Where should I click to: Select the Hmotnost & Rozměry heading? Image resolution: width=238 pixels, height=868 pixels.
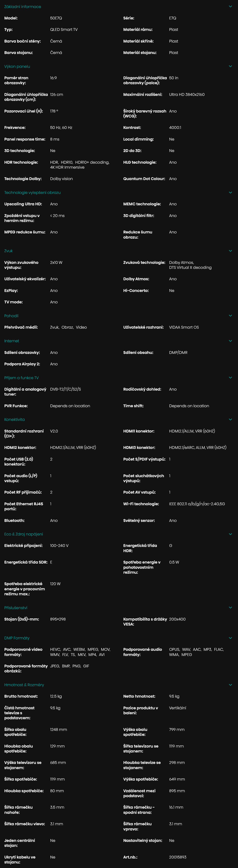24,685
